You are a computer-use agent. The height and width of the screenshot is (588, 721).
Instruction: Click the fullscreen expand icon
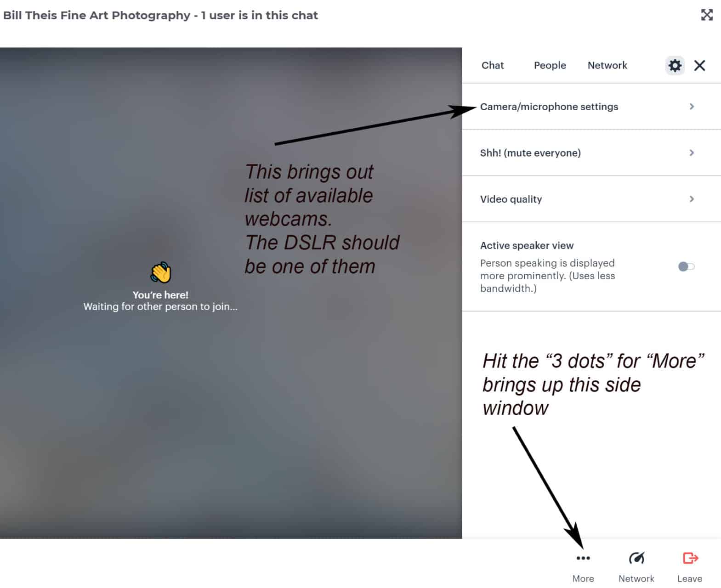tap(707, 15)
